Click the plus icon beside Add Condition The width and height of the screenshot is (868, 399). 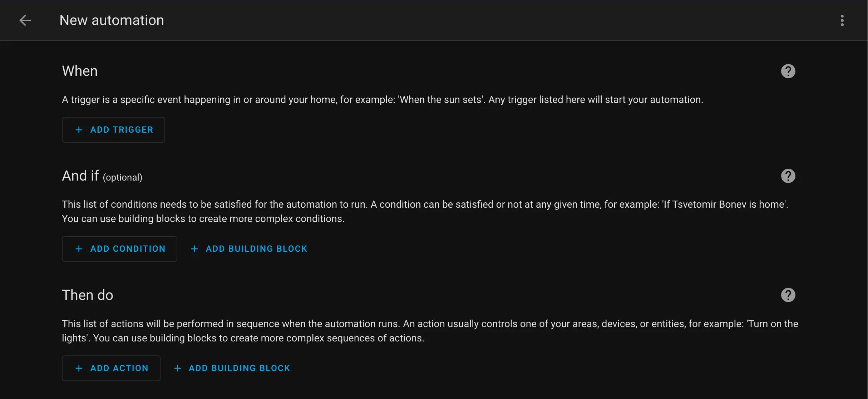click(x=79, y=249)
